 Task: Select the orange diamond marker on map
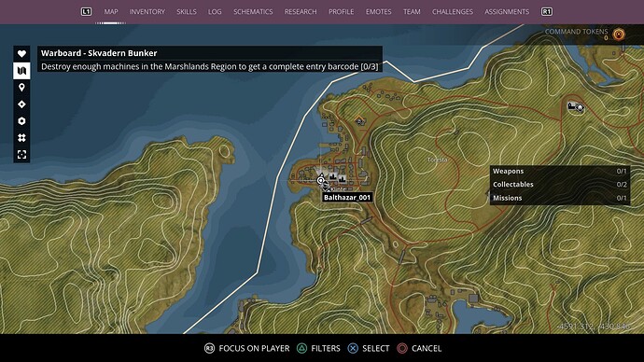pyautogui.click(x=359, y=120)
